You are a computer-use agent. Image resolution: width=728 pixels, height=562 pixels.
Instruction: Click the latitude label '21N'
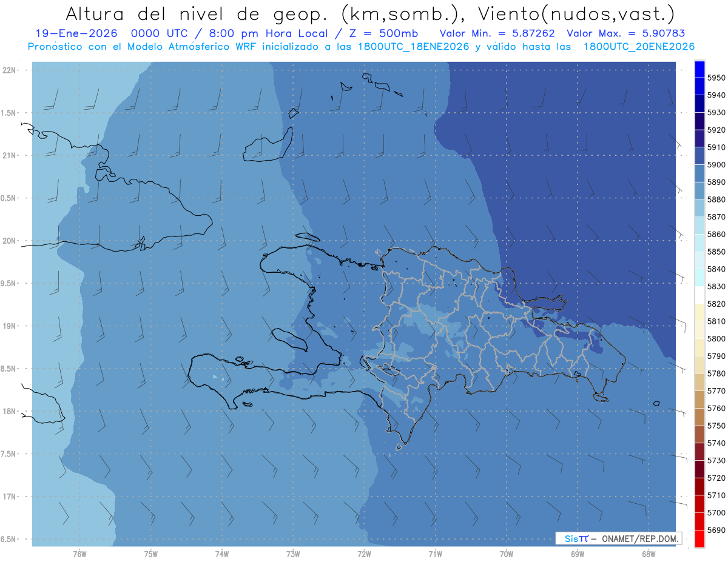[x=10, y=156]
